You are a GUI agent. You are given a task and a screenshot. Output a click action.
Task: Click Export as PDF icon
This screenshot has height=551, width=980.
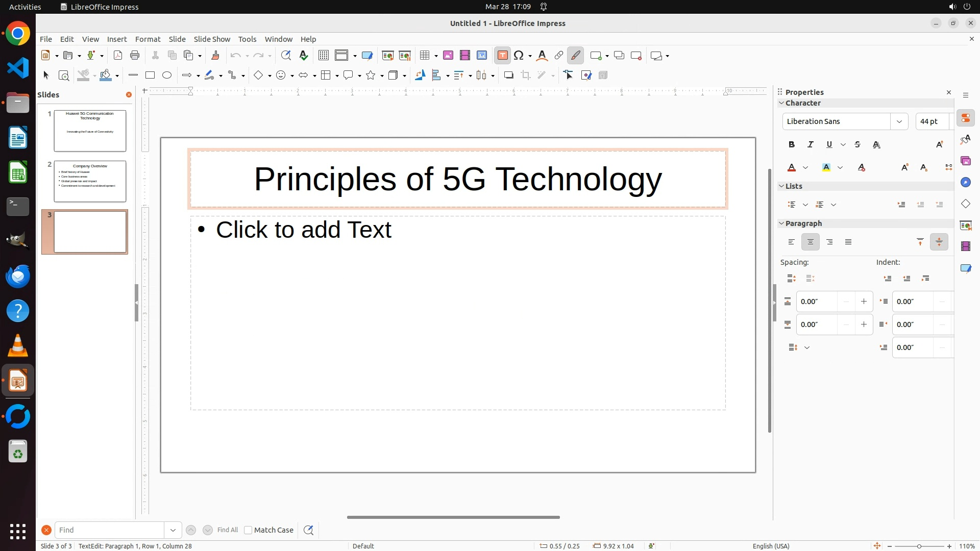[118, 56]
